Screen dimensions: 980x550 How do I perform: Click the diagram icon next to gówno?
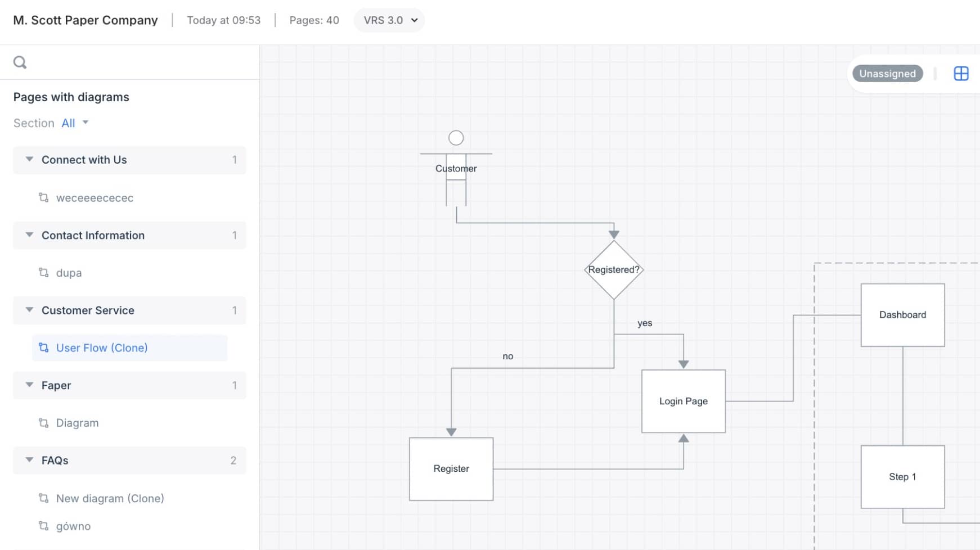[x=43, y=526]
